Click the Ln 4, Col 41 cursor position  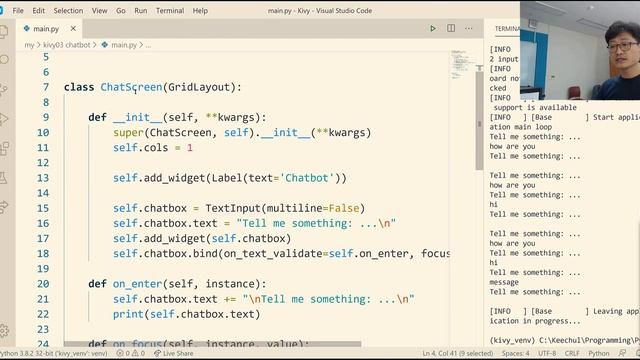[x=458, y=353]
